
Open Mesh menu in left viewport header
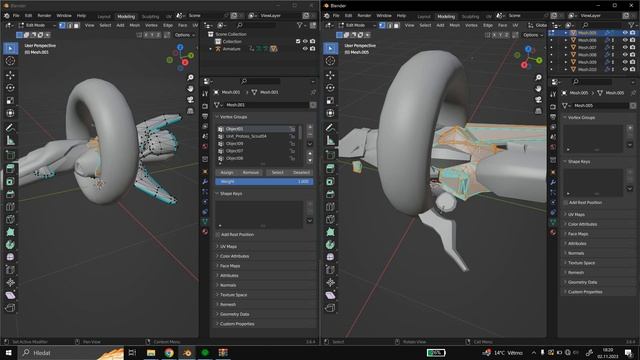[x=135, y=25]
